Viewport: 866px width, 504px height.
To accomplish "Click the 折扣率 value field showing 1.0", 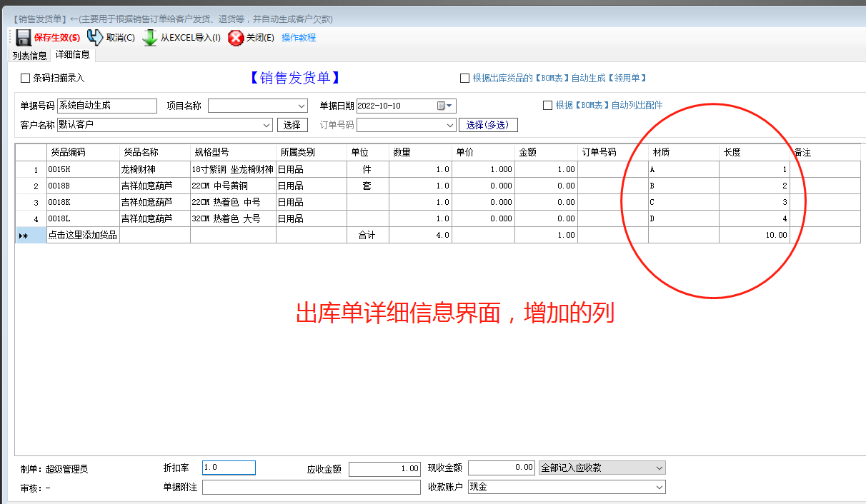I will [x=227, y=468].
